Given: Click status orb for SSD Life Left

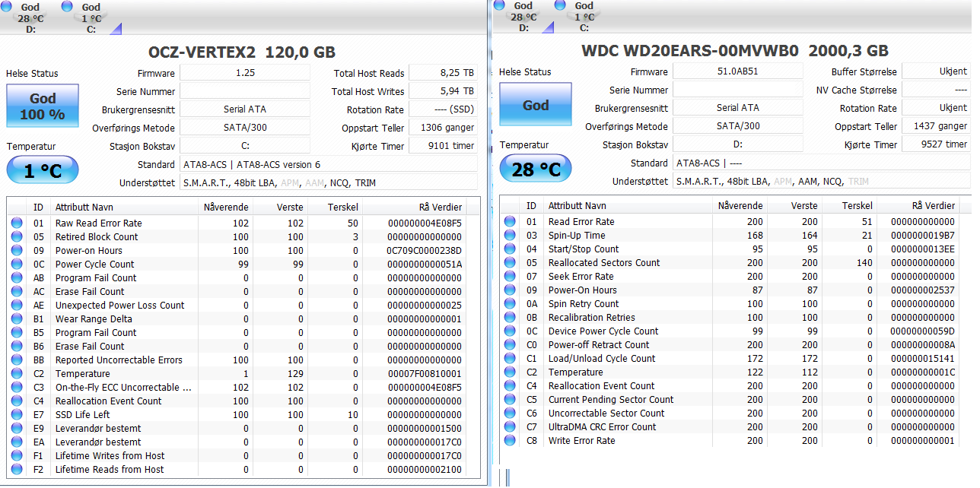Looking at the screenshot, I should (17, 415).
